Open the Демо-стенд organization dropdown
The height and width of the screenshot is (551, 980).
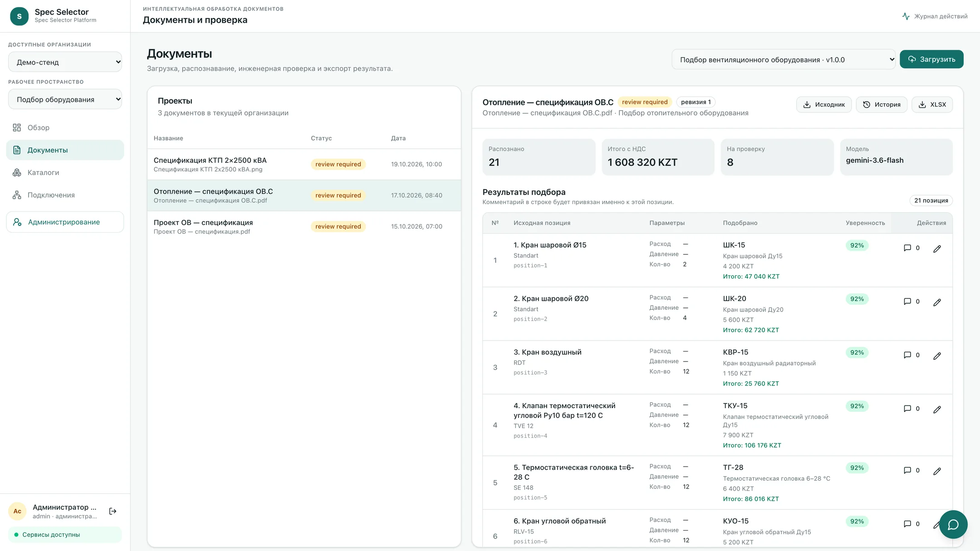click(65, 62)
